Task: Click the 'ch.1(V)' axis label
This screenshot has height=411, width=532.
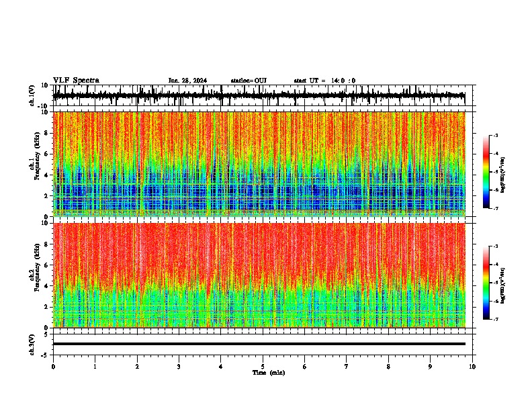Action: pyautogui.click(x=32, y=95)
